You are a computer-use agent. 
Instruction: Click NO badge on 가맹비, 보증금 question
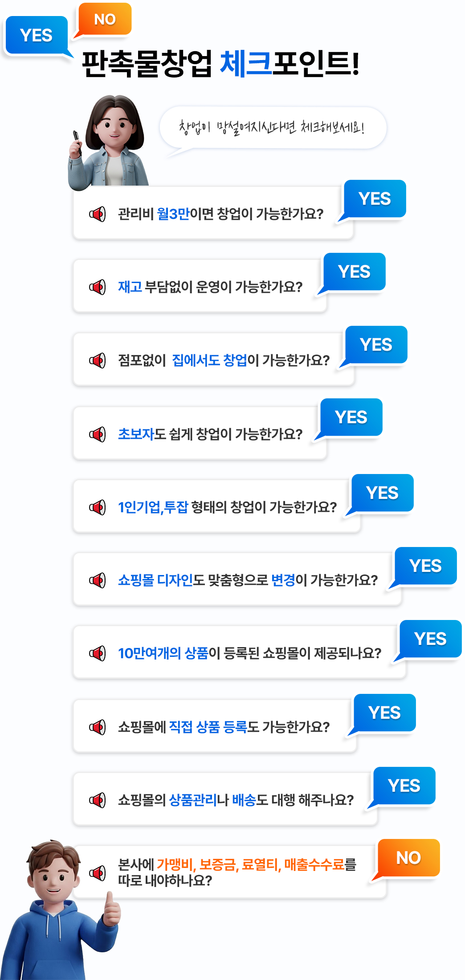[408, 858]
